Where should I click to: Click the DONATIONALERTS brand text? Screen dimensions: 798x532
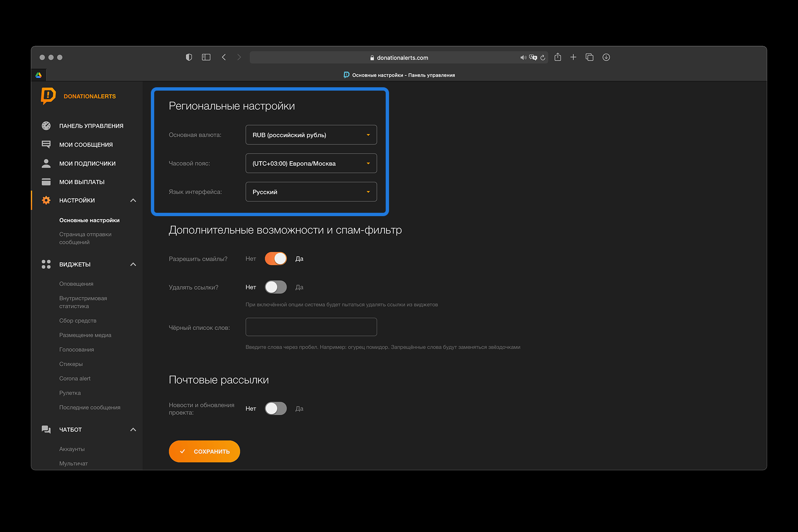[90, 96]
